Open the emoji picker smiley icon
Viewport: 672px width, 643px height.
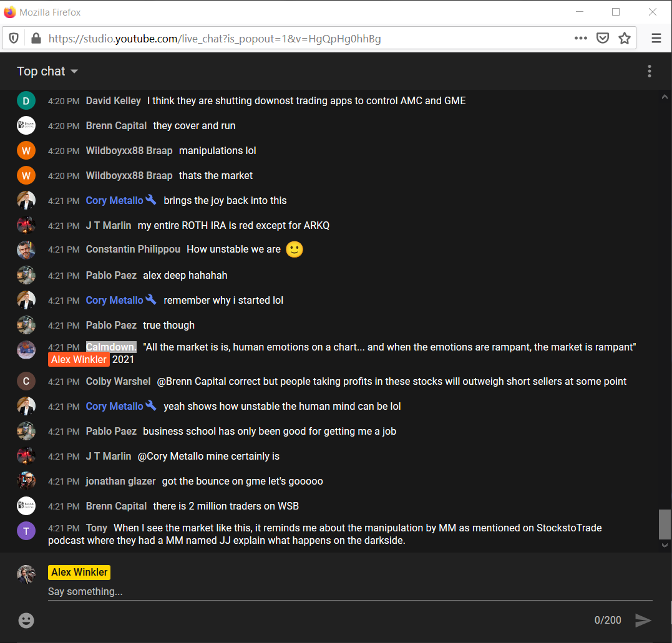[26, 620]
